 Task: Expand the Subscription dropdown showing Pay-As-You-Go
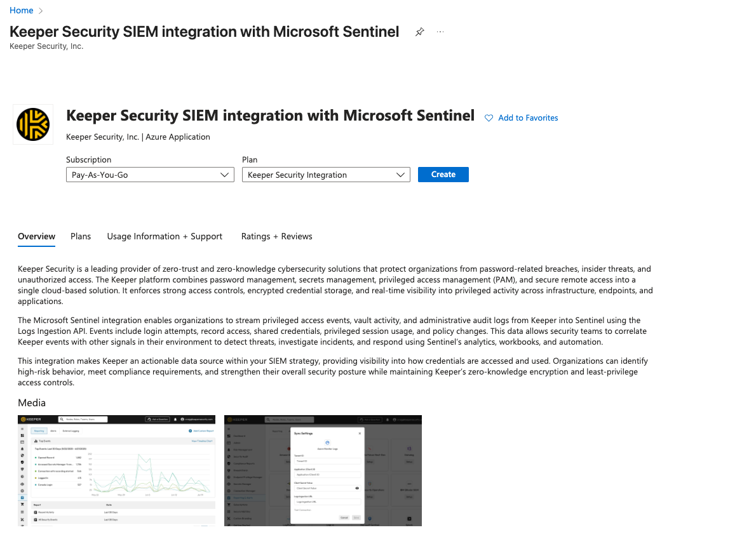tap(150, 175)
